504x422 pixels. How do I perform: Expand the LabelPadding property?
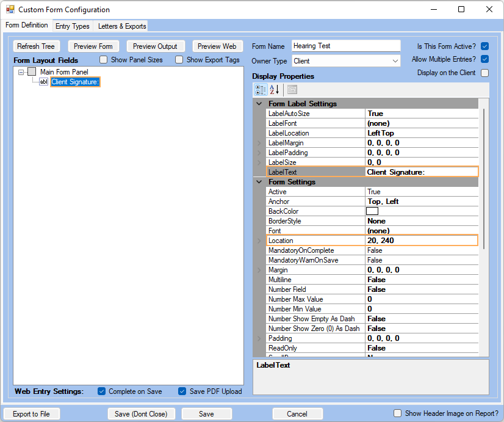tap(259, 153)
